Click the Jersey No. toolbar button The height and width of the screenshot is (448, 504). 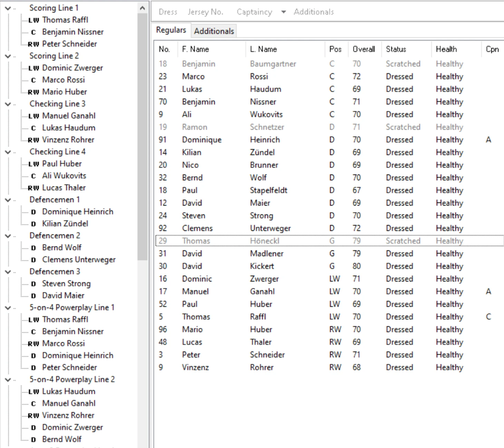[205, 12]
